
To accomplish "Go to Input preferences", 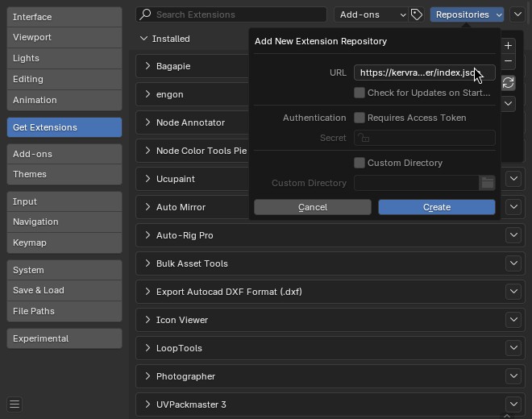I will 64,201.
